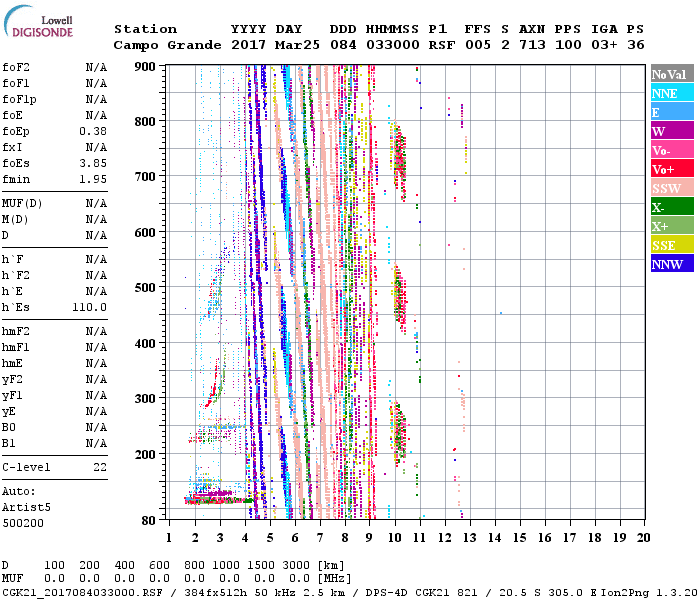Select the red Vo+ legend swatch
This screenshot has width=700, height=600.
[x=670, y=169]
